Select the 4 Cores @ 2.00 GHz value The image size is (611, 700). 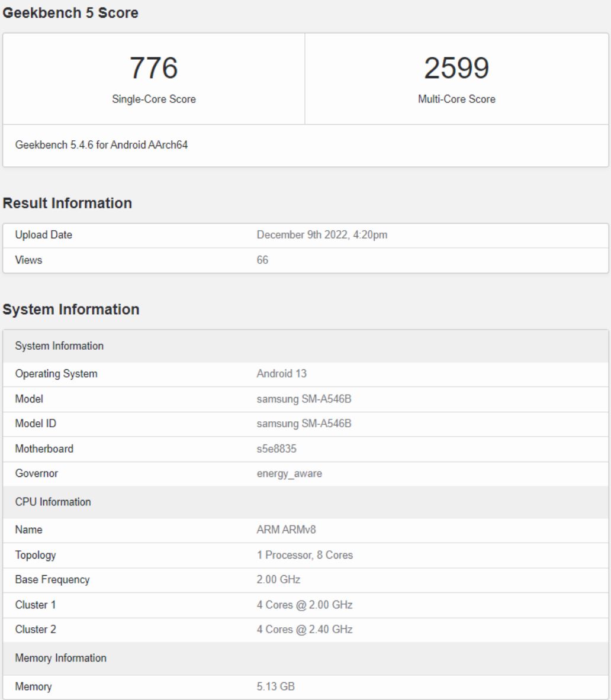click(304, 605)
